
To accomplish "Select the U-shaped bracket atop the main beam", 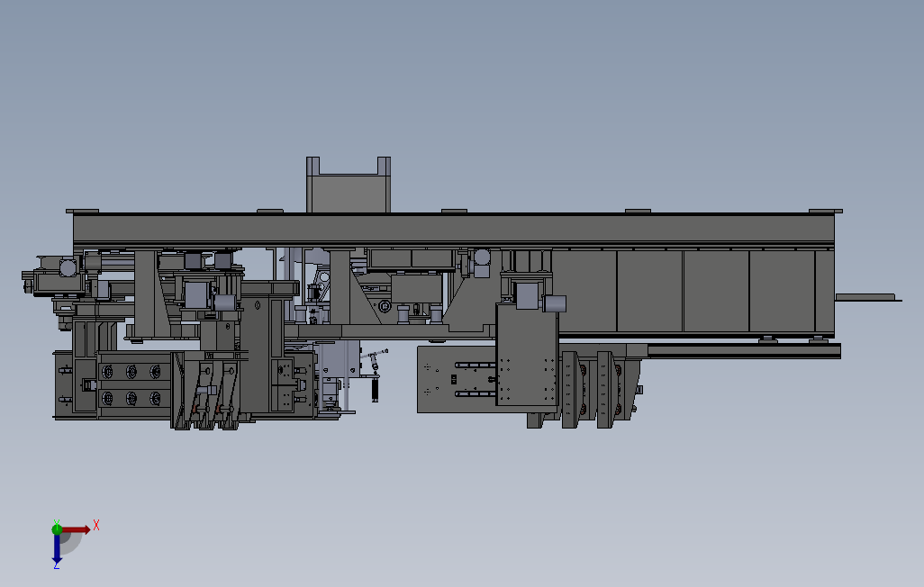I will tap(349, 185).
